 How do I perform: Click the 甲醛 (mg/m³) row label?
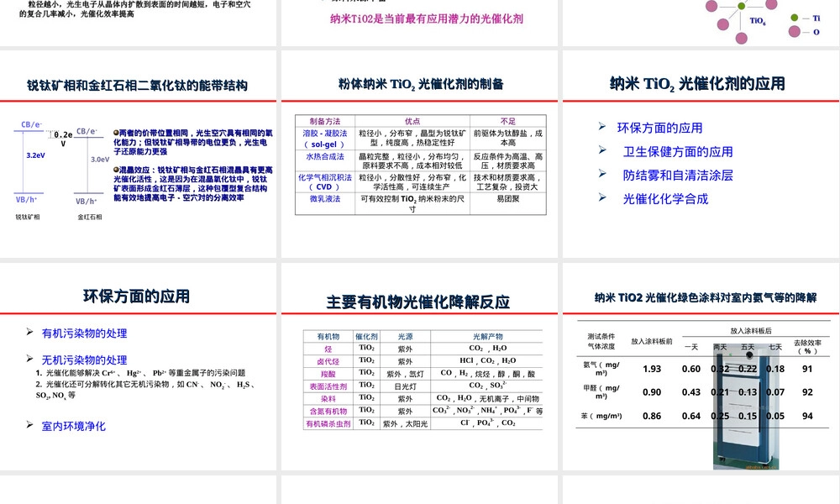pos(601,391)
